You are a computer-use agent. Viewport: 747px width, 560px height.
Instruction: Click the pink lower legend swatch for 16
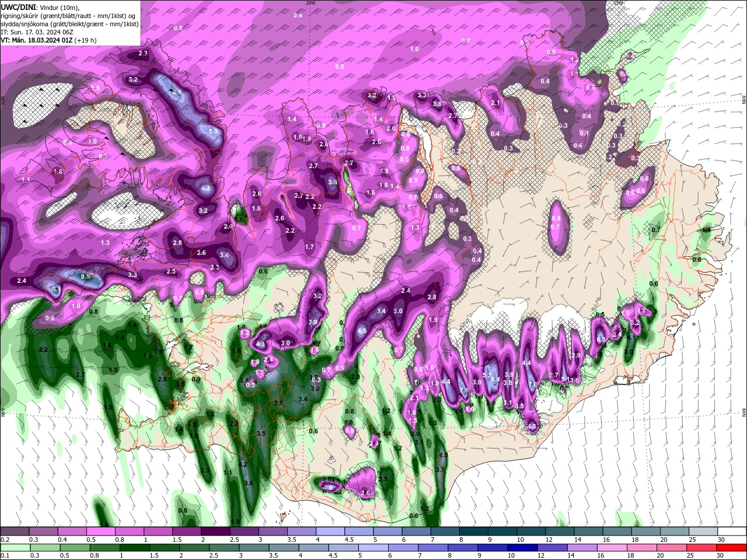point(613,548)
